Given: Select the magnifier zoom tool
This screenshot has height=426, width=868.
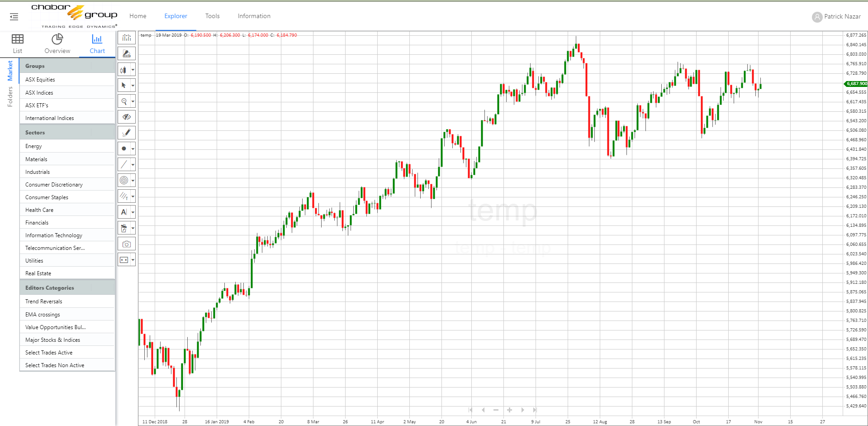Looking at the screenshot, I should pos(123,101).
